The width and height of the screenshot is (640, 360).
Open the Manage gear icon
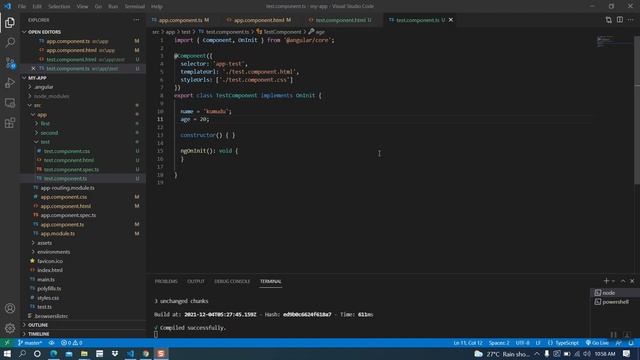[x=10, y=328]
